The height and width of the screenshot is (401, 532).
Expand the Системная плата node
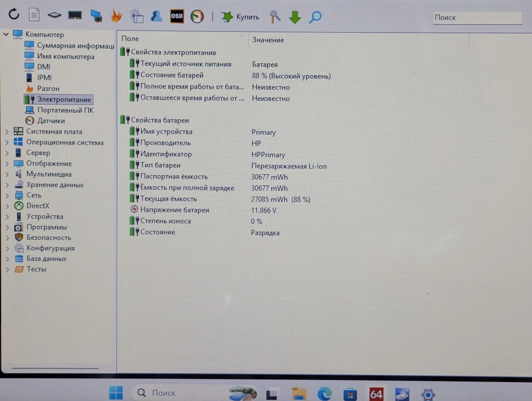coord(7,131)
